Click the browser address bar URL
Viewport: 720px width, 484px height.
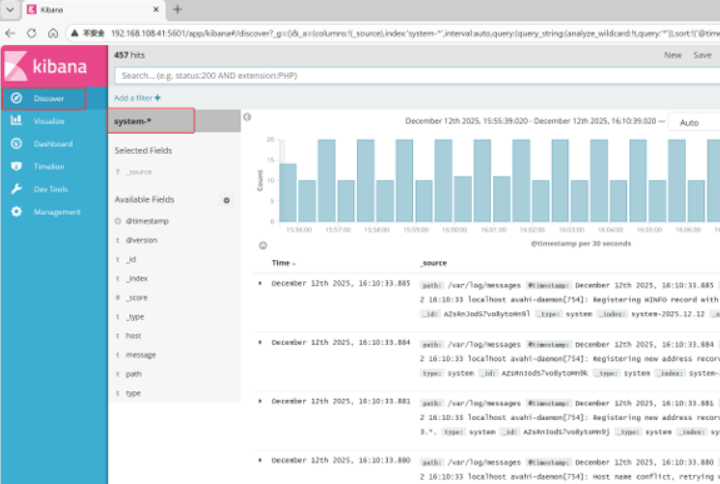click(413, 33)
